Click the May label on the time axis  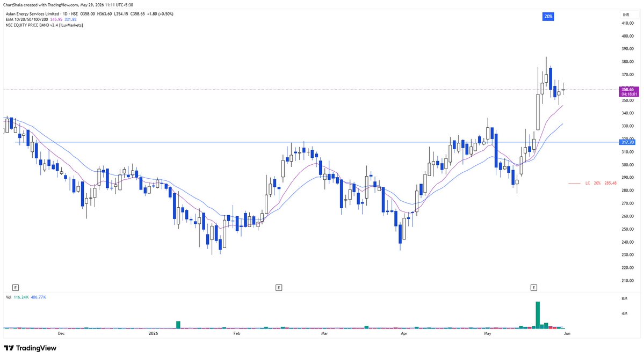[488, 334]
